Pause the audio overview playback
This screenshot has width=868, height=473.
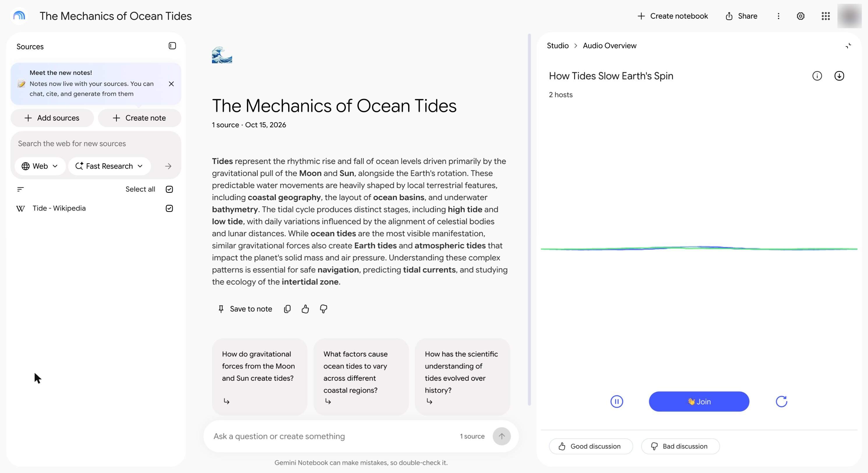[616, 402]
